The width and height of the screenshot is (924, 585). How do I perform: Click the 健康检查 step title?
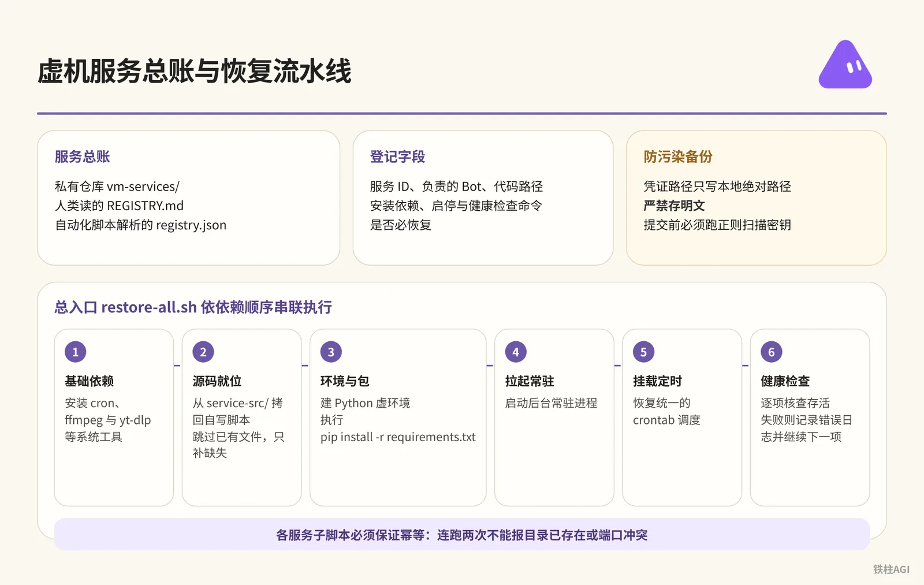tap(785, 381)
